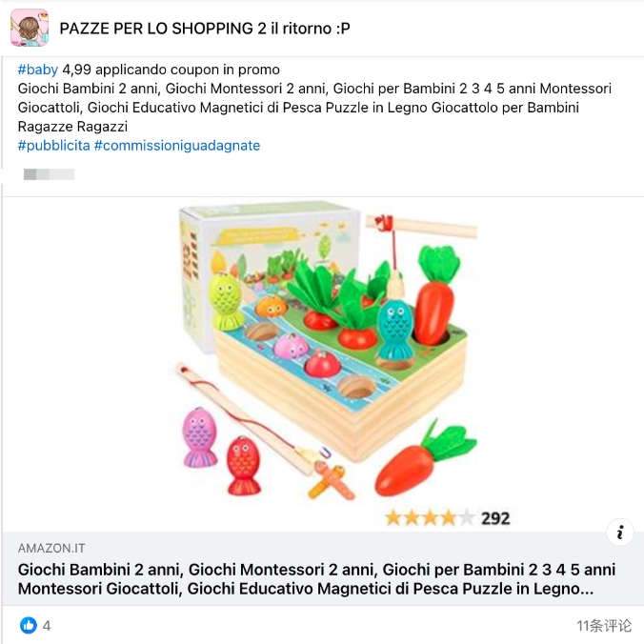Click the AMAZON.IT source label
This screenshot has height=644, width=644.
click(51, 548)
